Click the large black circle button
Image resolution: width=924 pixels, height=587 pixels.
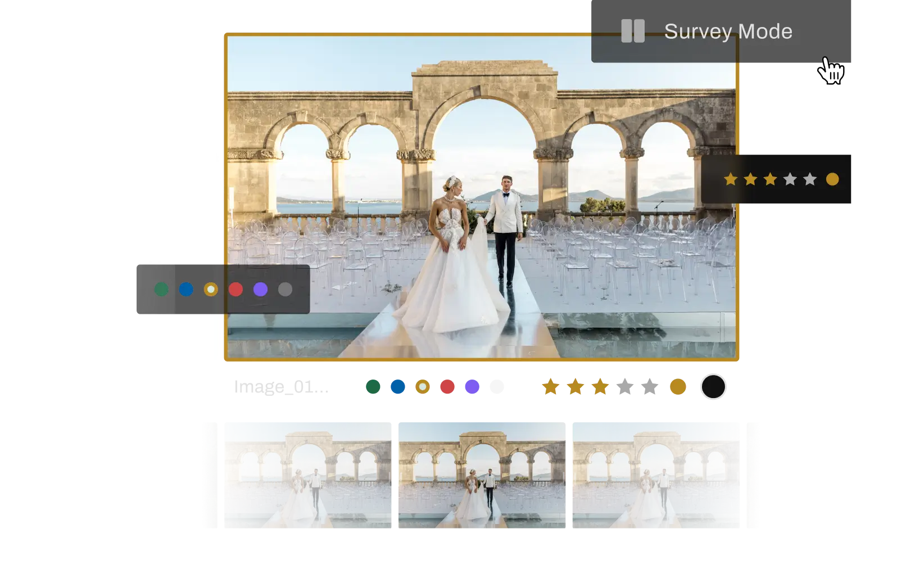(713, 387)
